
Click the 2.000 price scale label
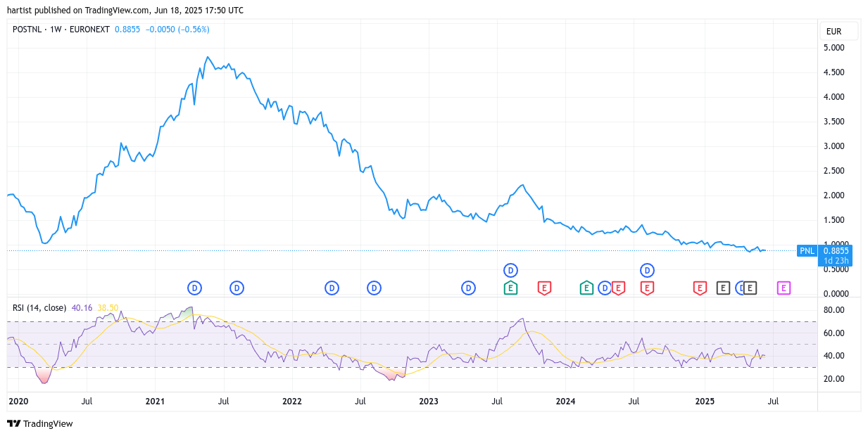(x=834, y=195)
